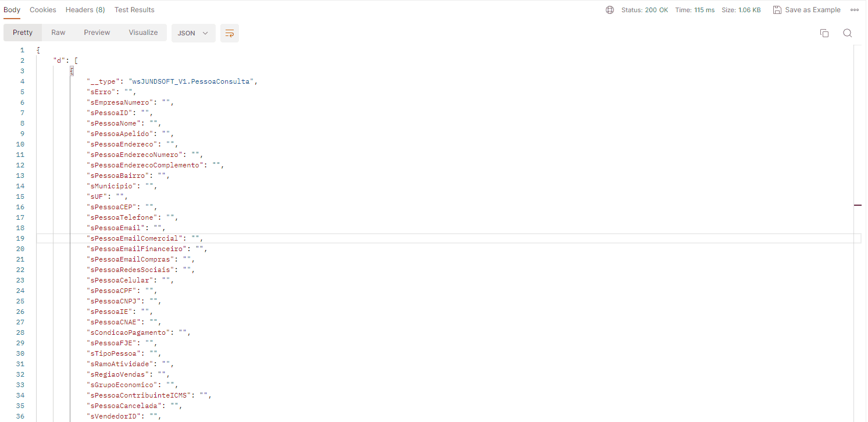This screenshot has height=422, width=868.
Task: Click the "sPessoaApelido" key
Action: coord(120,134)
